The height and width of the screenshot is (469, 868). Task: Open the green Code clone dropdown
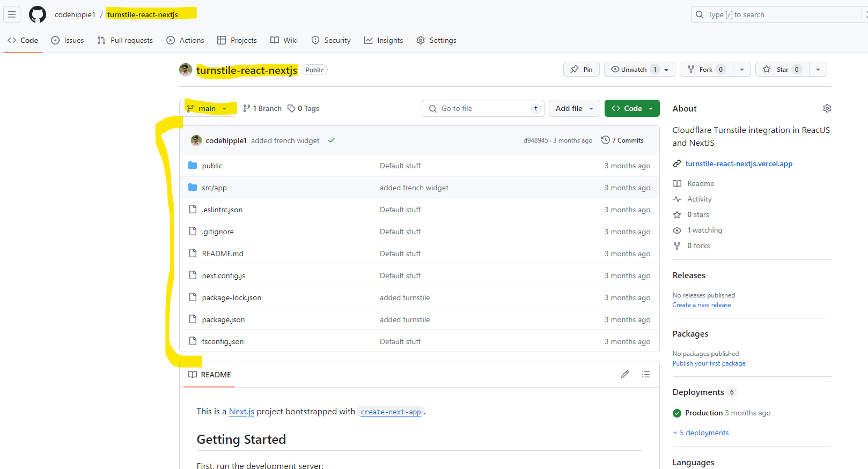click(x=632, y=108)
